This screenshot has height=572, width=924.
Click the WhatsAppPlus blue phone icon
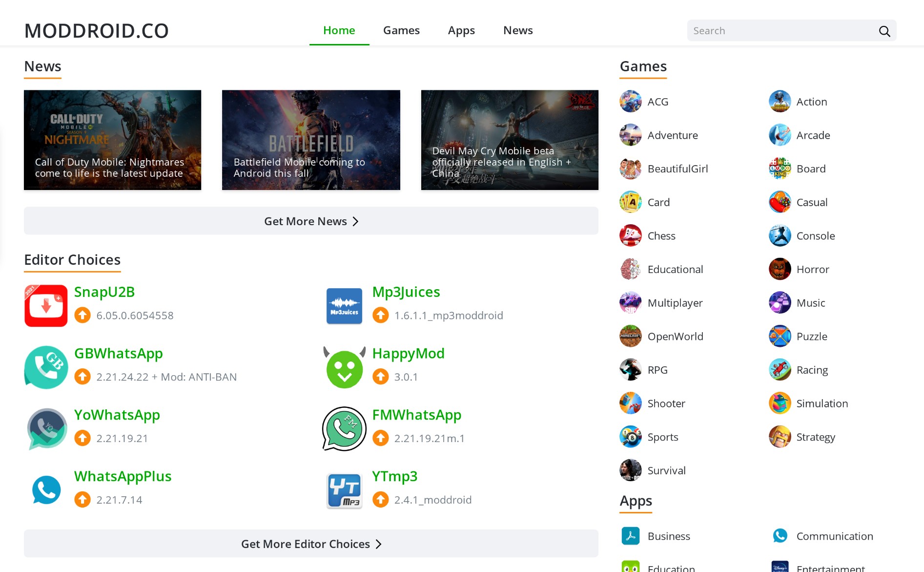[x=46, y=490]
